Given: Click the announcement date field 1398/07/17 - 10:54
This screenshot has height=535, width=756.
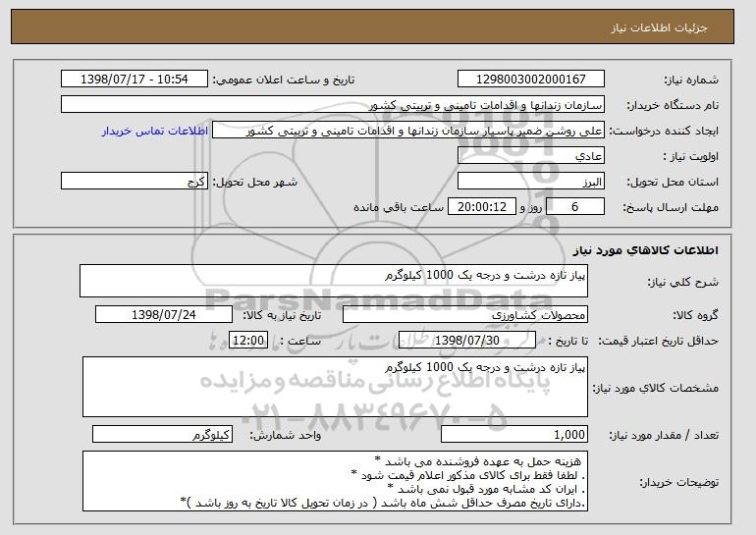Looking at the screenshot, I should 135,80.
